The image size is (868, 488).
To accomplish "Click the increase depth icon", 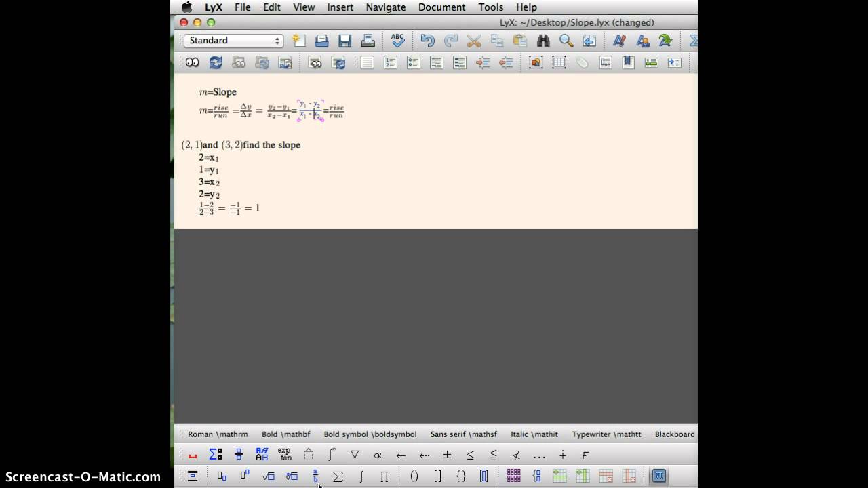I will [x=483, y=62].
